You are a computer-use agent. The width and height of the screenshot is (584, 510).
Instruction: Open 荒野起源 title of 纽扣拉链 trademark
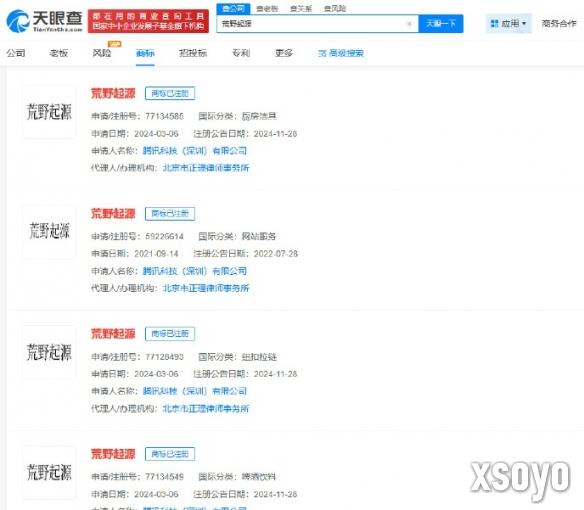point(113,334)
